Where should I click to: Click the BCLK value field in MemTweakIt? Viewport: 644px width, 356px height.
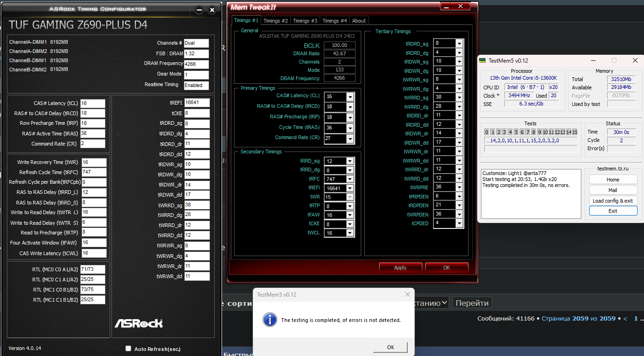tap(340, 45)
